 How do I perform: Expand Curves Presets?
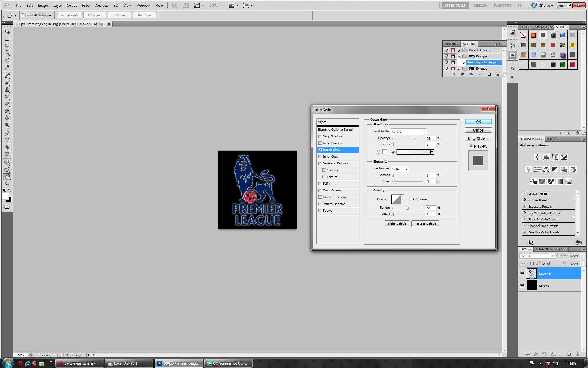pos(525,200)
